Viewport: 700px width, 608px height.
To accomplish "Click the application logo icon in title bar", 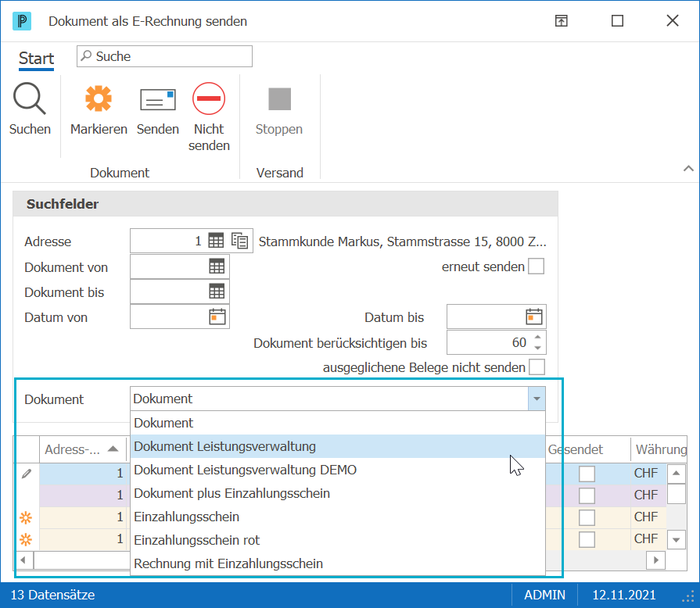I will coord(22,21).
